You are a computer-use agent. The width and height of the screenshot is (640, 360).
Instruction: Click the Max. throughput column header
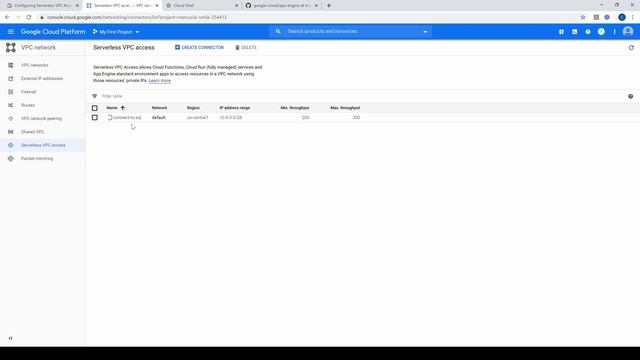click(x=345, y=108)
